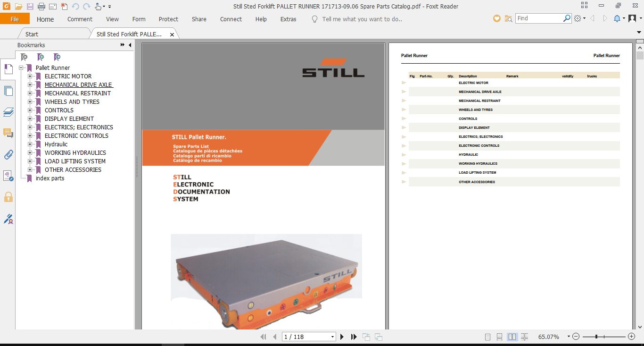Viewport: 644px width, 346px height.
Task: Collapse the Bookmarks navigation panel with the left arrow
Action: (x=130, y=45)
